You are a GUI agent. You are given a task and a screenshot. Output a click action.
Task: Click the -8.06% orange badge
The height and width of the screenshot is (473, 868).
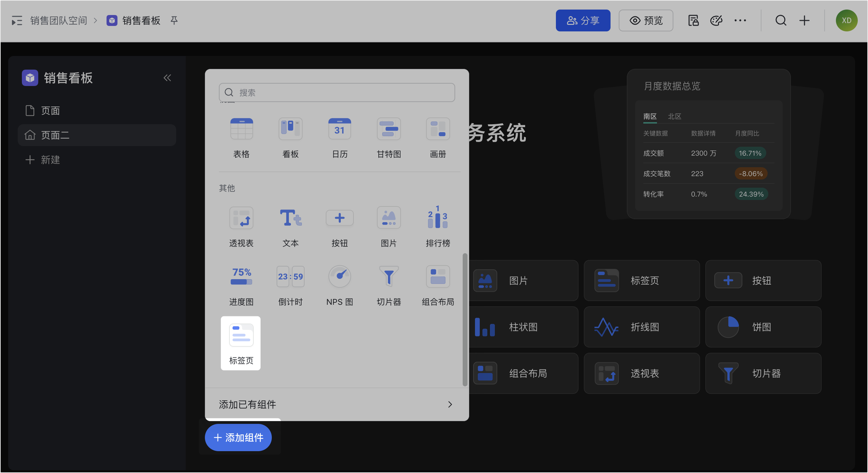(751, 174)
